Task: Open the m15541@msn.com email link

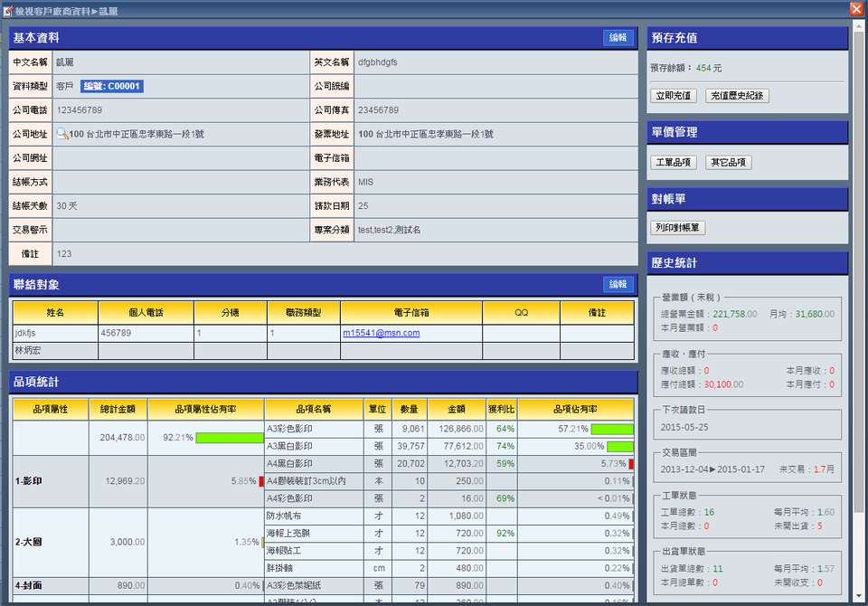Action: tap(381, 333)
